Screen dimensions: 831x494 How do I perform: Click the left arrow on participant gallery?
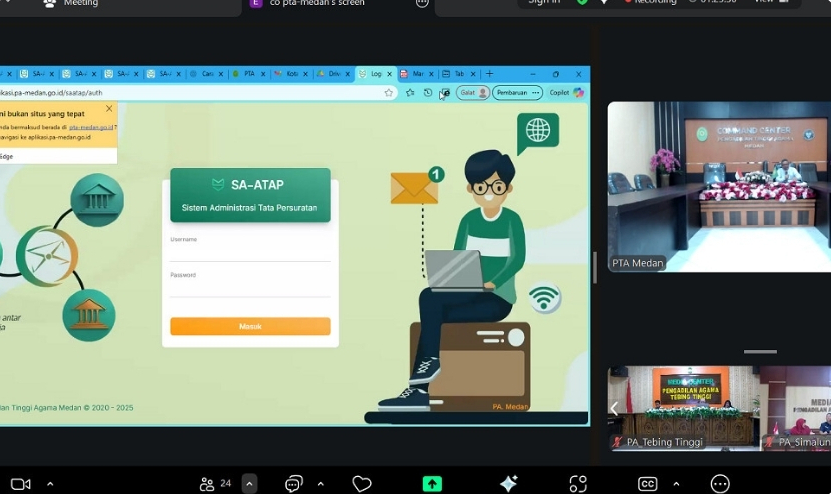(x=614, y=408)
